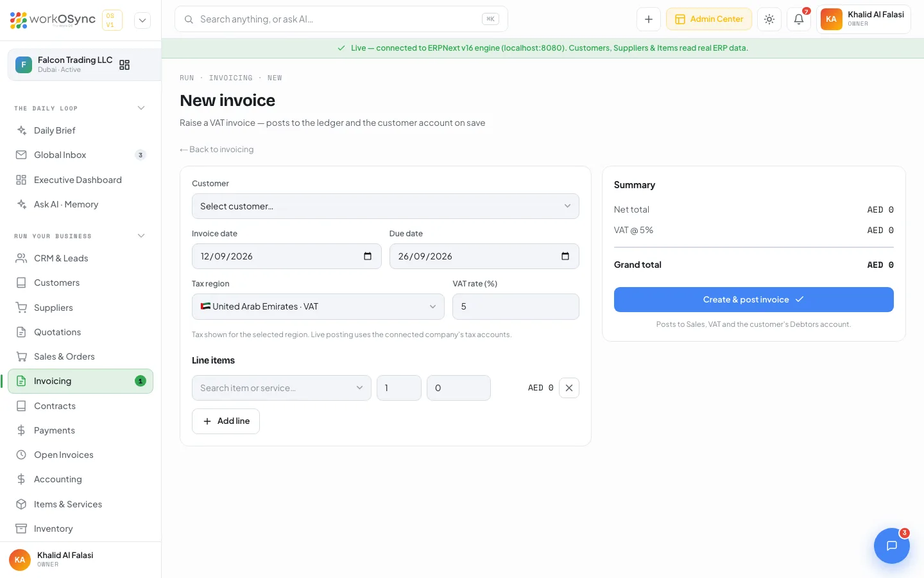Open invoice date calendar picker icon
The width and height of the screenshot is (924, 578).
[368, 256]
